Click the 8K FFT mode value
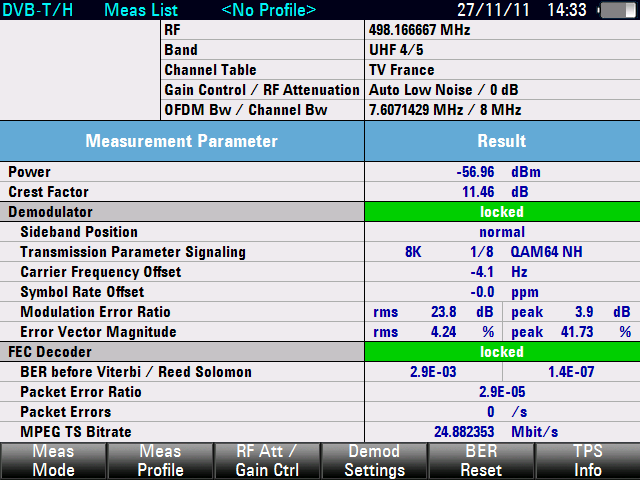 point(413,252)
